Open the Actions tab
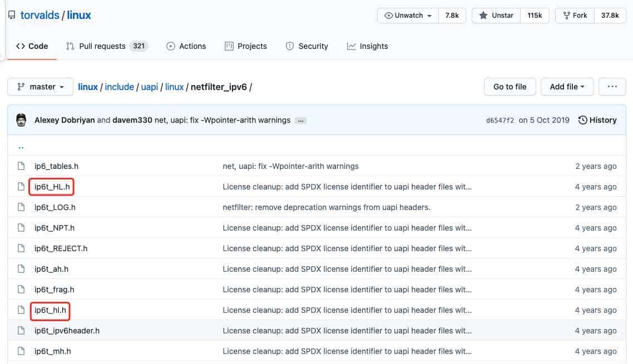The height and width of the screenshot is (364, 633). pyautogui.click(x=186, y=46)
